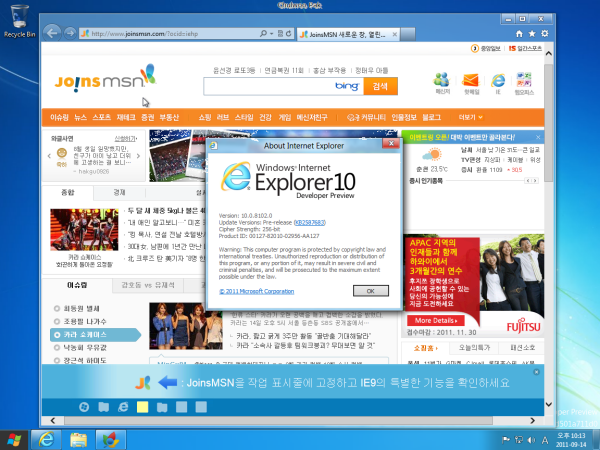The width and height of the screenshot is (600, 450).
Task: Open the Web Office icon
Action: [524, 79]
